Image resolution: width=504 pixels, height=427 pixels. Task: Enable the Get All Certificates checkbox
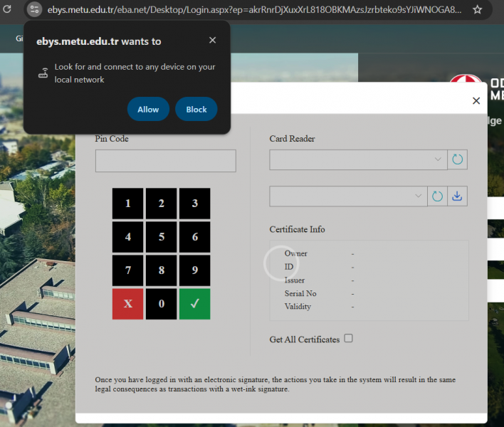tap(348, 339)
